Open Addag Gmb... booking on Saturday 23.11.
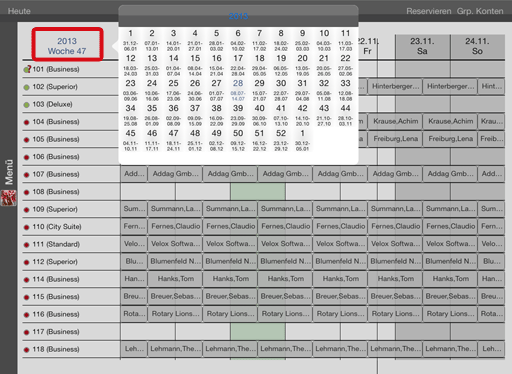512x374 pixels. [450, 174]
